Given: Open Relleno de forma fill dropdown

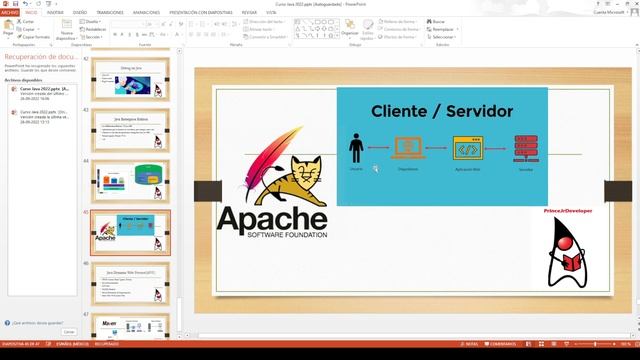Looking at the screenshot, I should point(398,21).
